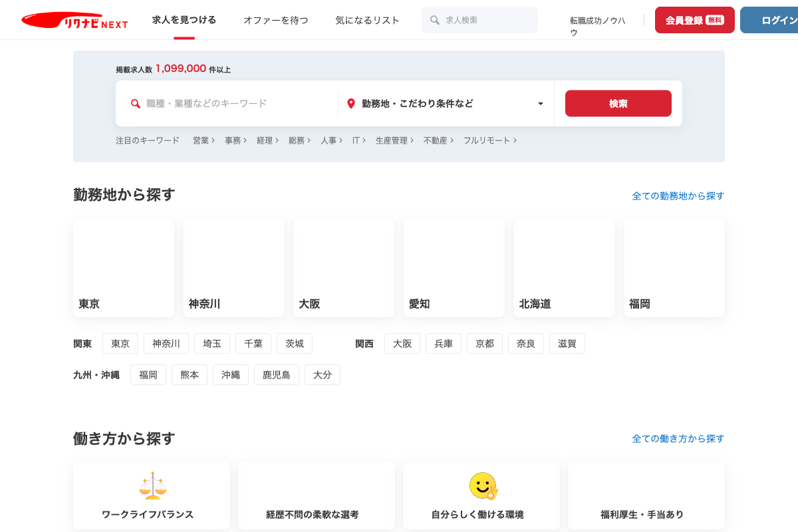Image resolution: width=798 pixels, height=532 pixels.
Task: Go to the 気になるリスト tab
Action: [368, 20]
